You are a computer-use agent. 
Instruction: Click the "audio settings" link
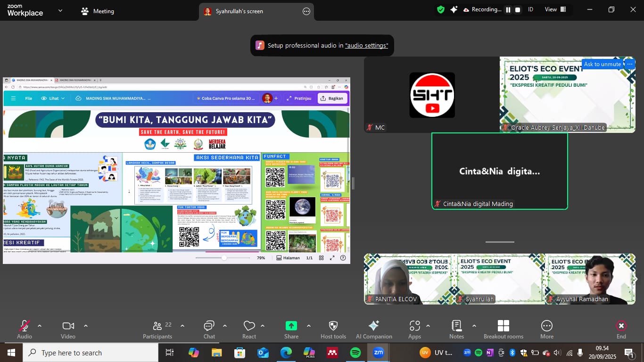(366, 46)
